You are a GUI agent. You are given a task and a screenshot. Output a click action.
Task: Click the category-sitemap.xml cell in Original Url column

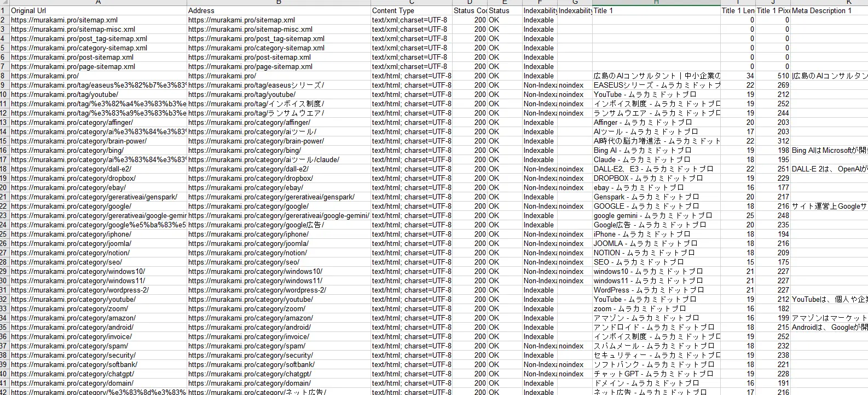coord(98,48)
